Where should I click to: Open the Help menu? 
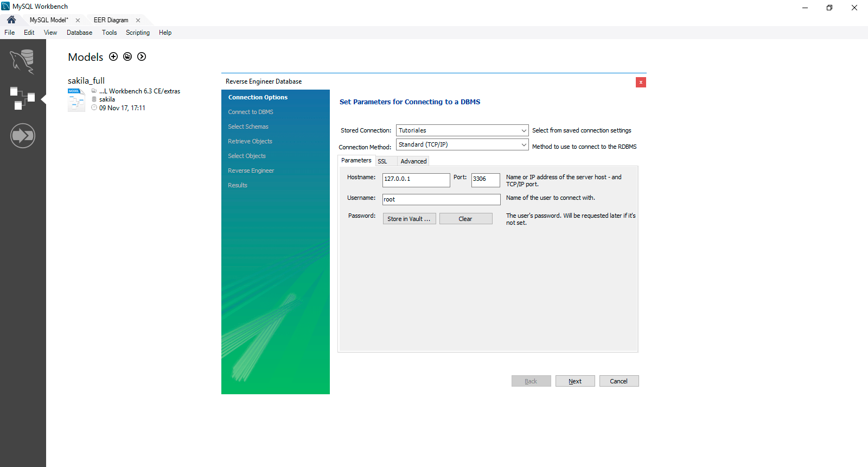(x=165, y=33)
